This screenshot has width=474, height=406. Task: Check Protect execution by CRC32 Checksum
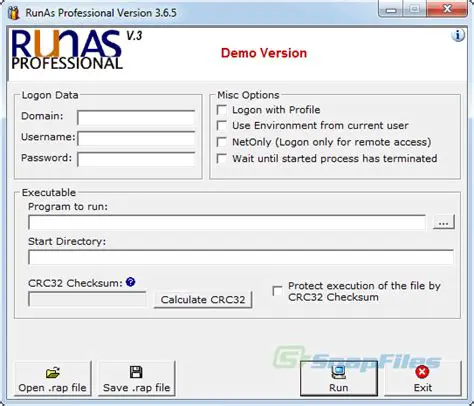click(277, 291)
